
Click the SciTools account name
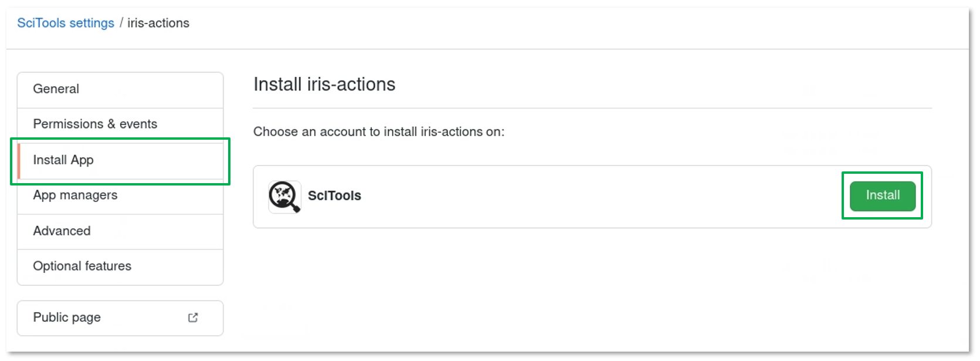pyautogui.click(x=334, y=196)
